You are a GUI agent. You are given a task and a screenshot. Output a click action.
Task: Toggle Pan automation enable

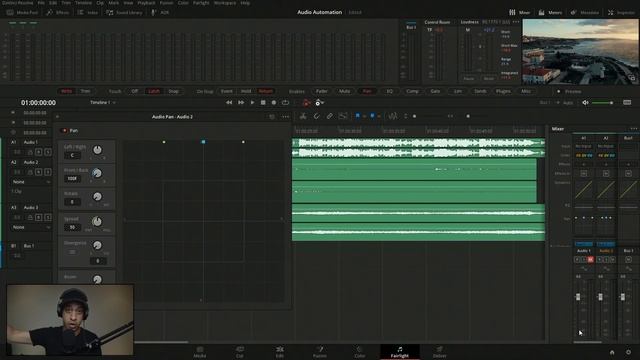pos(367,91)
